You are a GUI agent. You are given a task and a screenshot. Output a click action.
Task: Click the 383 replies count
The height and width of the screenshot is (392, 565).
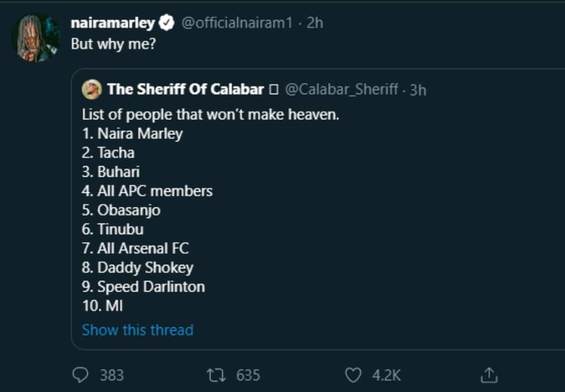(112, 375)
